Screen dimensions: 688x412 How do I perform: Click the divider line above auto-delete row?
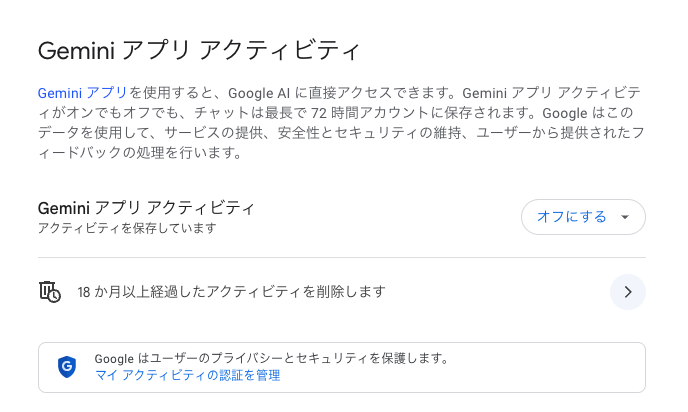[x=341, y=258]
